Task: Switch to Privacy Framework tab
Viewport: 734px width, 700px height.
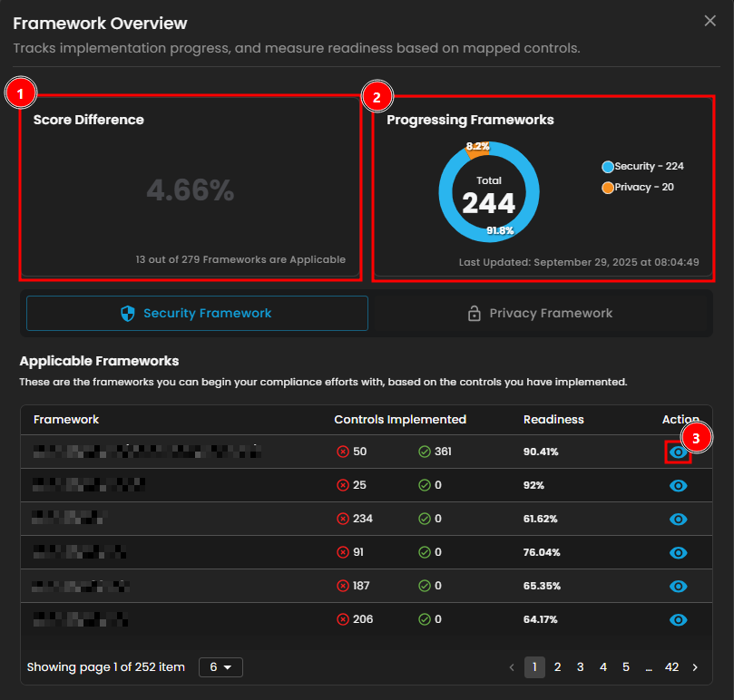Action: (540, 314)
